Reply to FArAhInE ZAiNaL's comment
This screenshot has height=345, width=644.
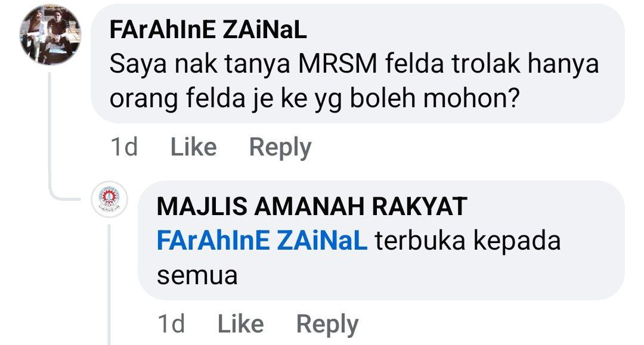point(280,148)
